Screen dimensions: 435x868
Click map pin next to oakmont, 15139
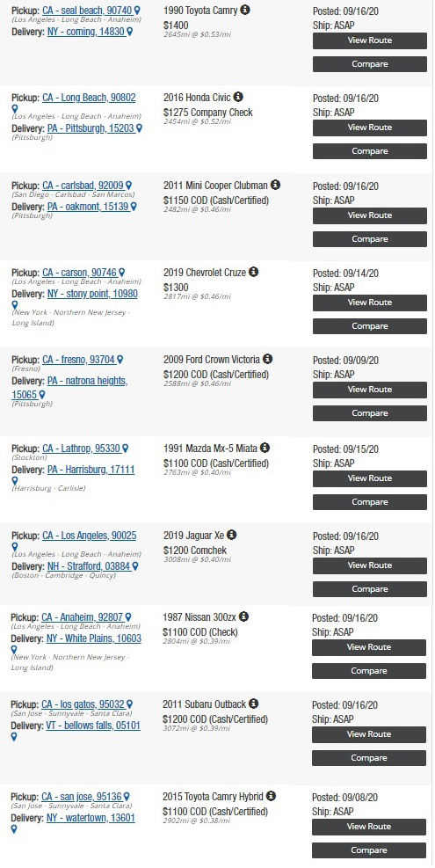[134, 207]
